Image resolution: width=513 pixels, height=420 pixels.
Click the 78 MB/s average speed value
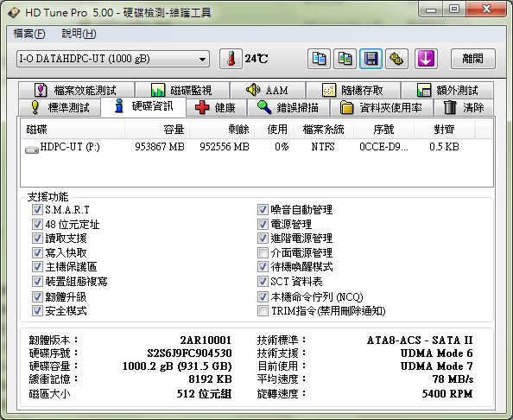pyautogui.click(x=453, y=379)
